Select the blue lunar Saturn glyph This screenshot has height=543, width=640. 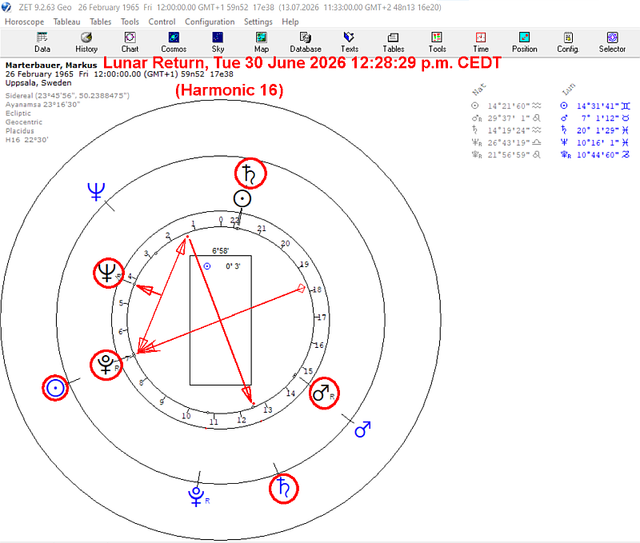click(x=283, y=488)
